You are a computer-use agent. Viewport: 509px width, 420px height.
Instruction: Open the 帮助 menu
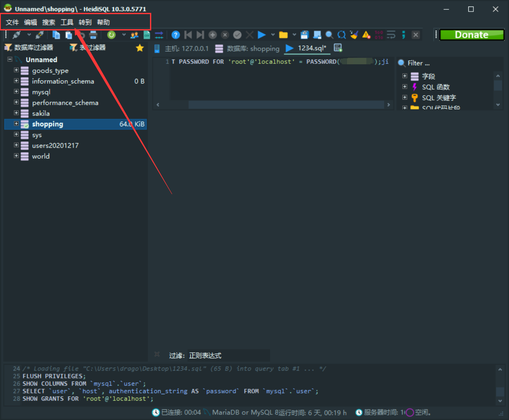[103, 22]
